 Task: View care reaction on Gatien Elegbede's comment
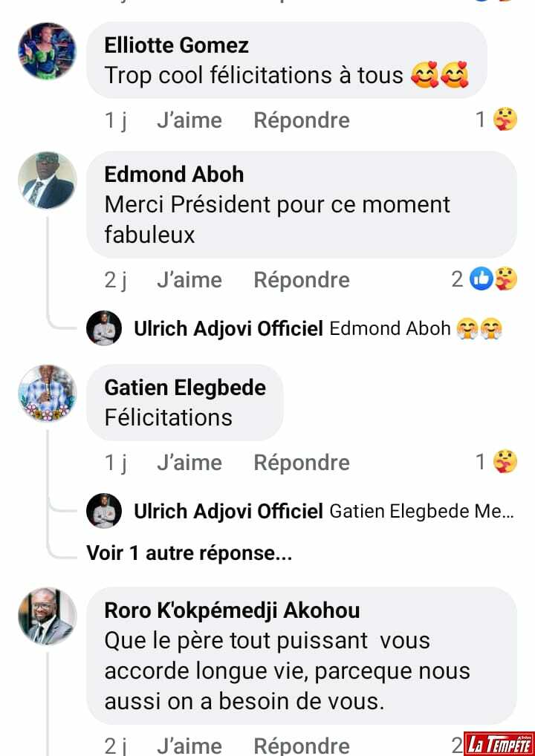coord(505,462)
